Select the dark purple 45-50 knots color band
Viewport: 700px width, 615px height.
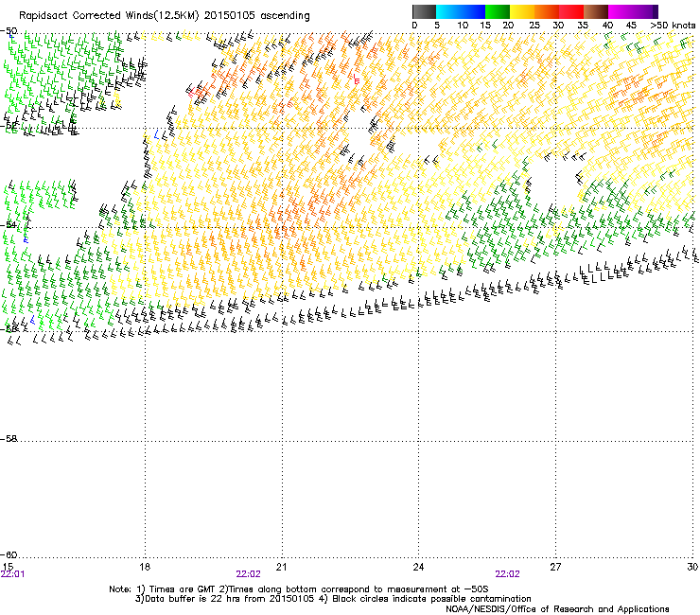point(645,11)
